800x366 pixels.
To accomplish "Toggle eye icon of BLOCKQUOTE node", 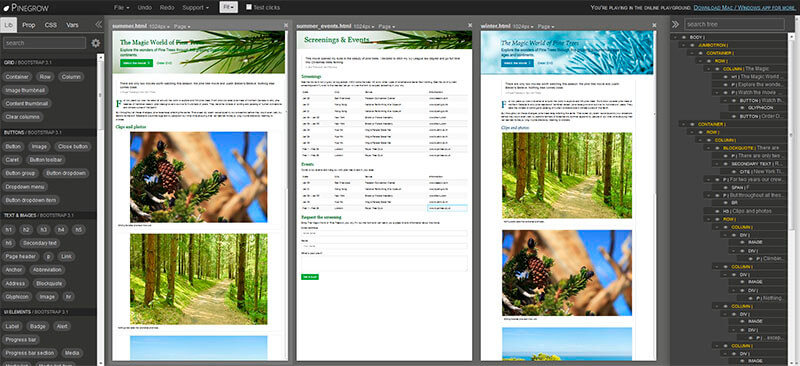I will pos(717,148).
